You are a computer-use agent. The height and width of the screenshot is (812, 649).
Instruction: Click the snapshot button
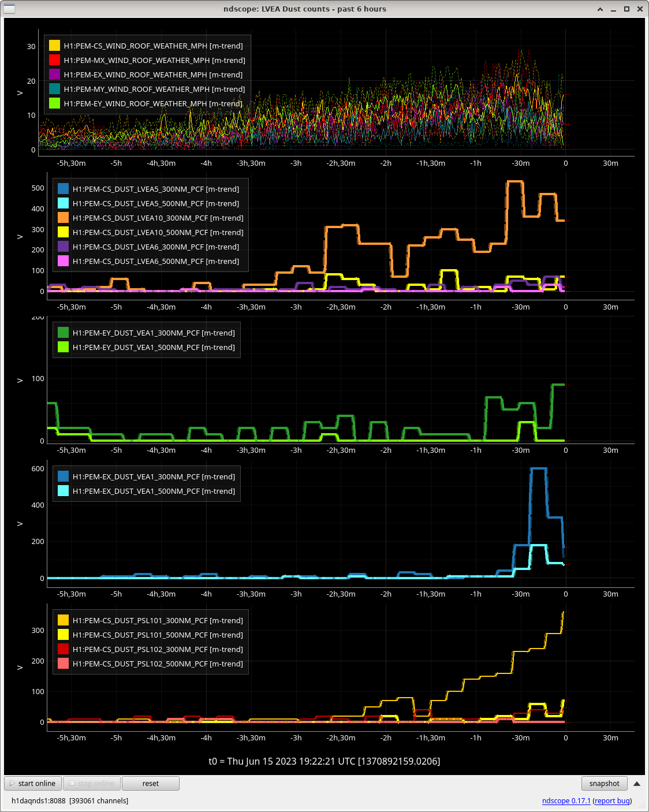coord(604,783)
